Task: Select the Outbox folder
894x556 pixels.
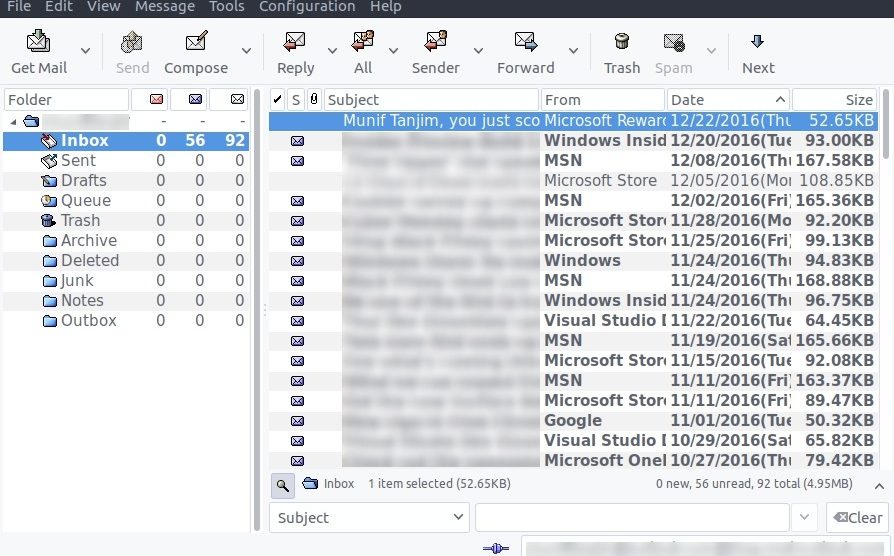Action: click(x=126, y=320)
